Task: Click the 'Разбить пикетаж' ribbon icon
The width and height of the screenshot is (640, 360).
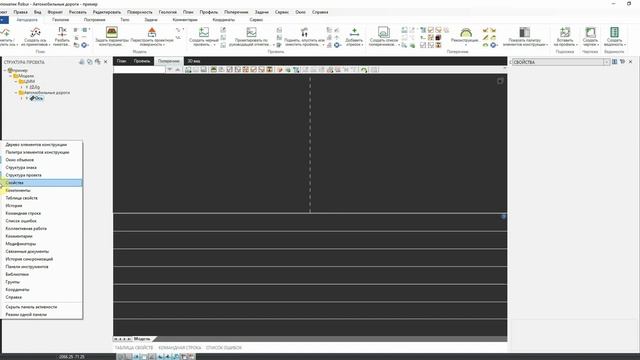Action: click(x=62, y=32)
